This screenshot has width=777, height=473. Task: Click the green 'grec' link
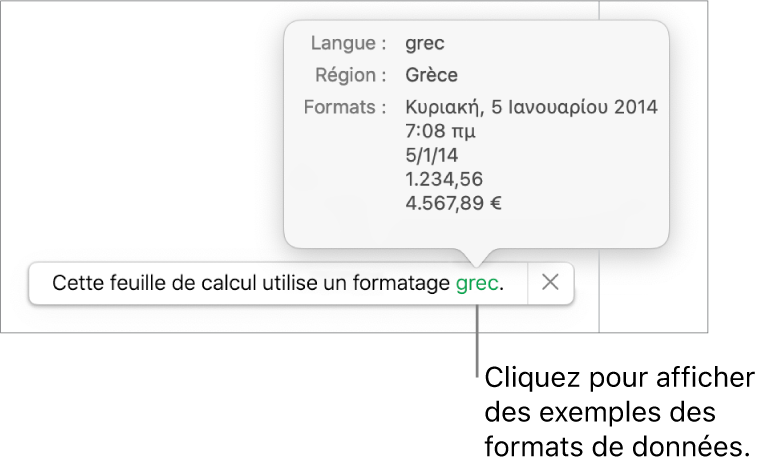click(476, 284)
